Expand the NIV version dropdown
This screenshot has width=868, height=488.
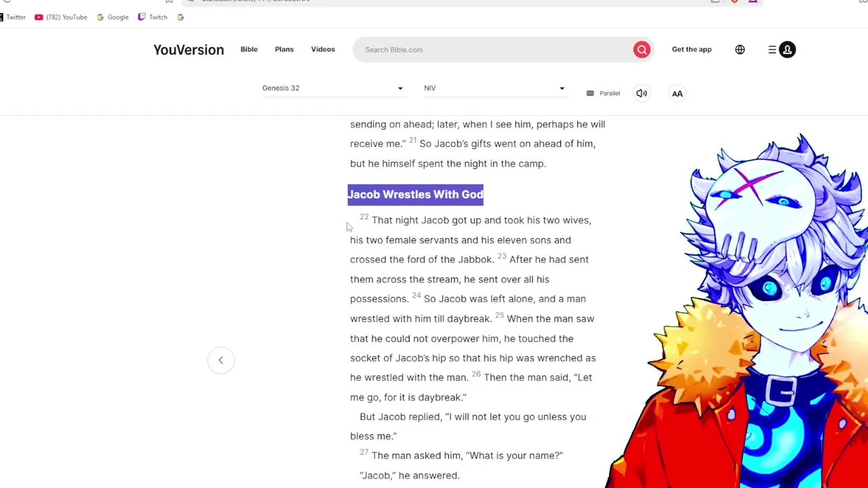494,88
